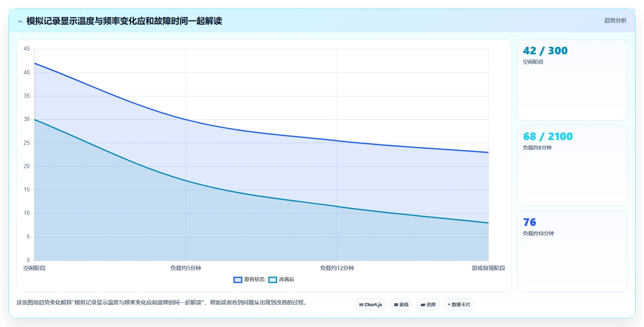The height and width of the screenshot is (327, 644).
Task: Click the y-axis value 0
Action: [28, 260]
